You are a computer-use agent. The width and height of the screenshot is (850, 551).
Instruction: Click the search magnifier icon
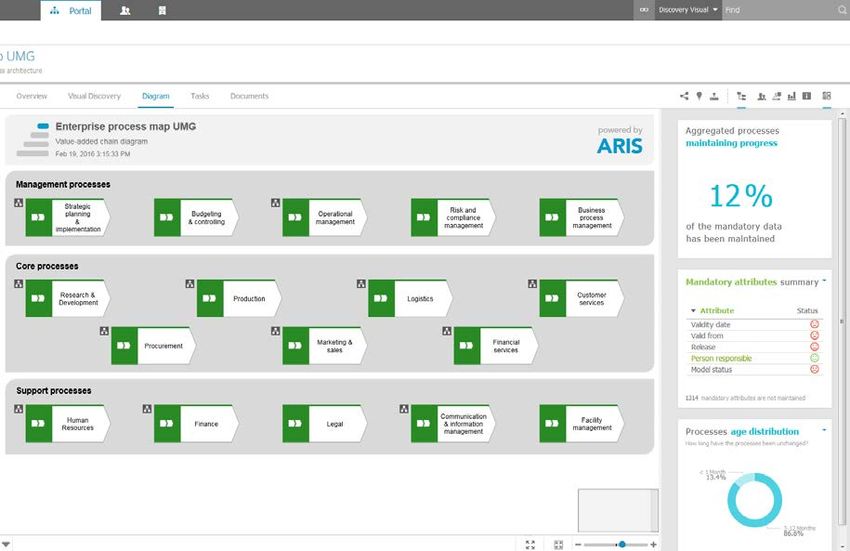click(842, 10)
